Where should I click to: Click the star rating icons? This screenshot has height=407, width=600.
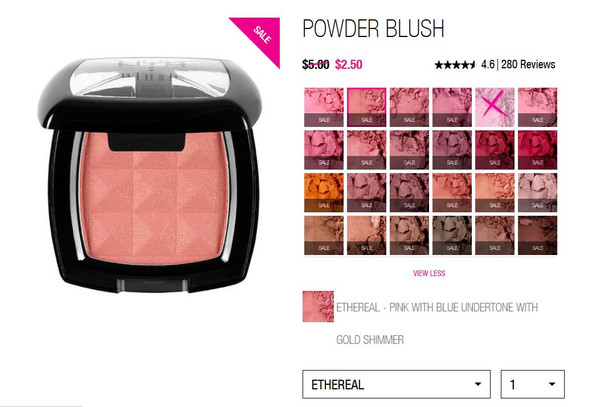click(455, 65)
